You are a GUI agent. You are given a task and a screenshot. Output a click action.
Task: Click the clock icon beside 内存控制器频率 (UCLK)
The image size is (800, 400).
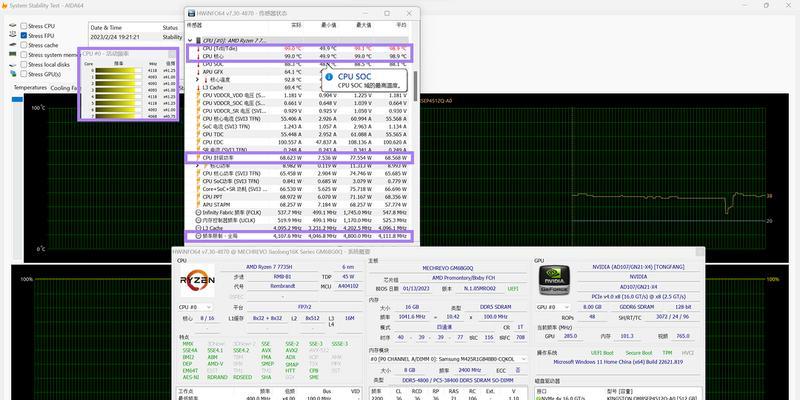tap(198, 220)
